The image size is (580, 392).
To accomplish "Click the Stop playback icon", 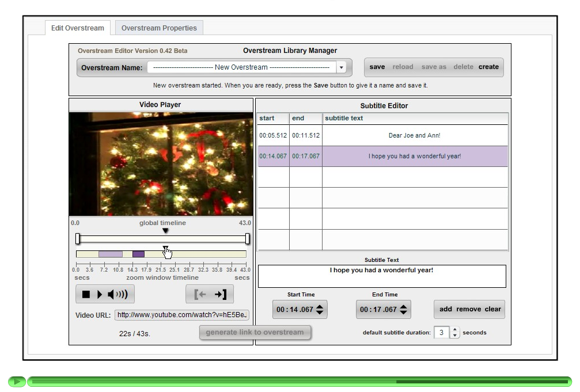I will click(x=85, y=294).
